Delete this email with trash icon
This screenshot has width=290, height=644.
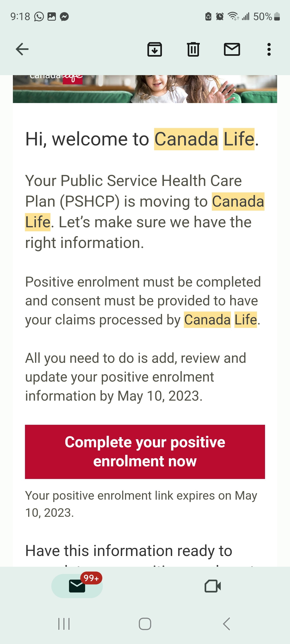193,49
